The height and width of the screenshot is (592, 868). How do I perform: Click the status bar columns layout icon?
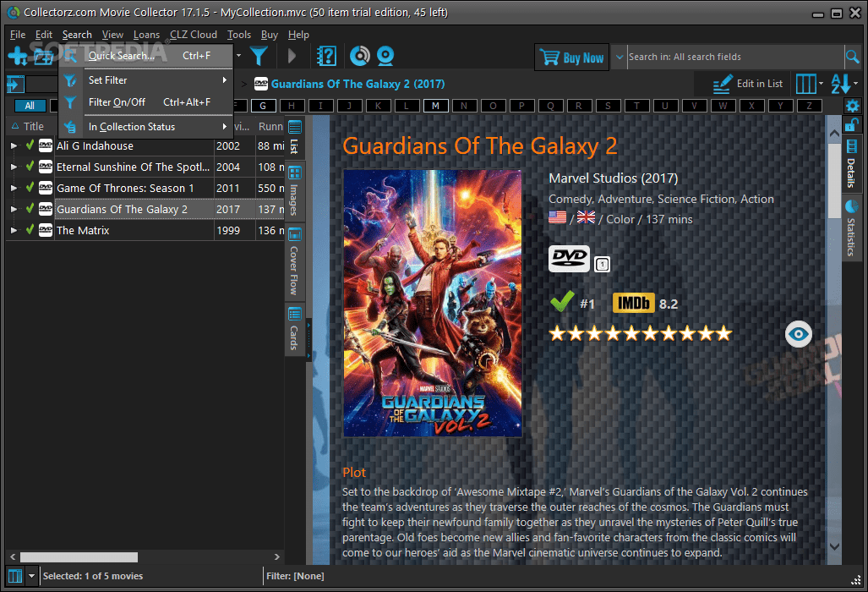coord(15,576)
